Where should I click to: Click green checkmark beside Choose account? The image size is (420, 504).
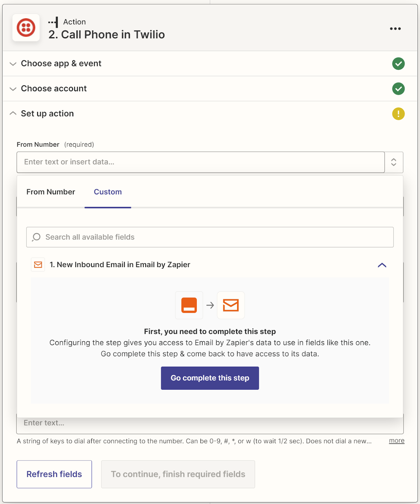398,89
